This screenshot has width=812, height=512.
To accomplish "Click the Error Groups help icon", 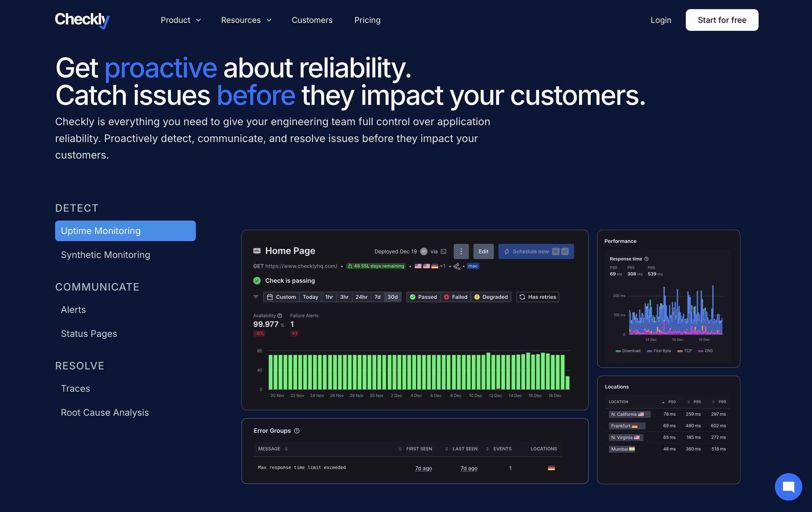I will (x=297, y=431).
